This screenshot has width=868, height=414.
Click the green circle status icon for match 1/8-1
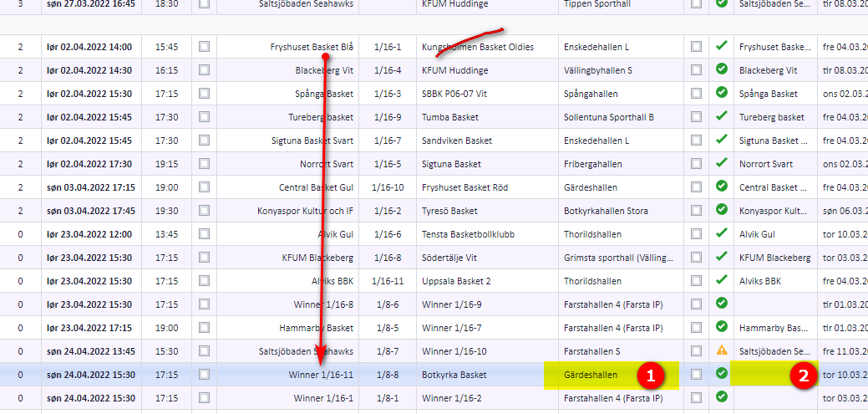(721, 396)
